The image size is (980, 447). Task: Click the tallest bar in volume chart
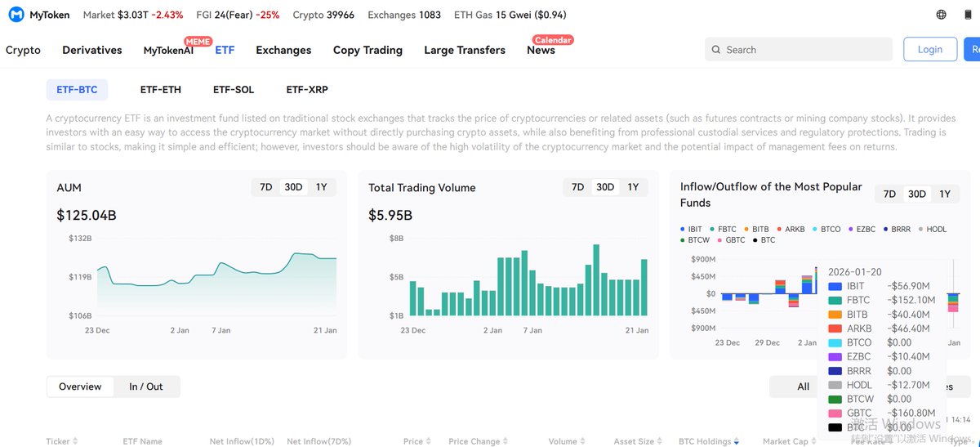pos(597,280)
